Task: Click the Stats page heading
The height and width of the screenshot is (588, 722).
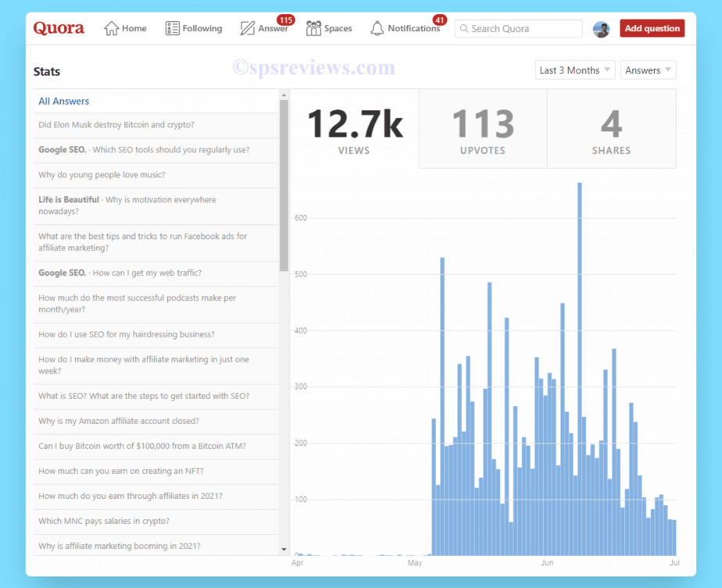Action: 47,72
